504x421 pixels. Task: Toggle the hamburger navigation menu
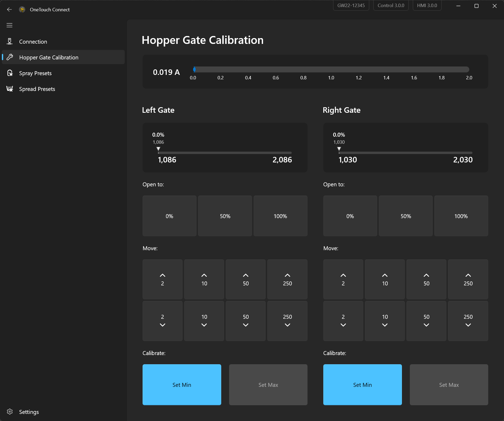(x=9, y=25)
